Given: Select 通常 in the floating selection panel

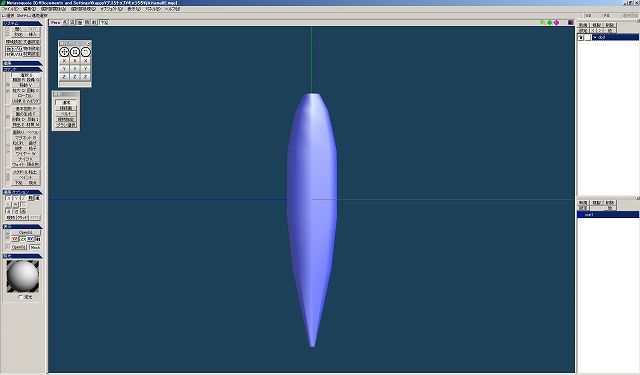Looking at the screenshot, I should (x=66, y=102).
